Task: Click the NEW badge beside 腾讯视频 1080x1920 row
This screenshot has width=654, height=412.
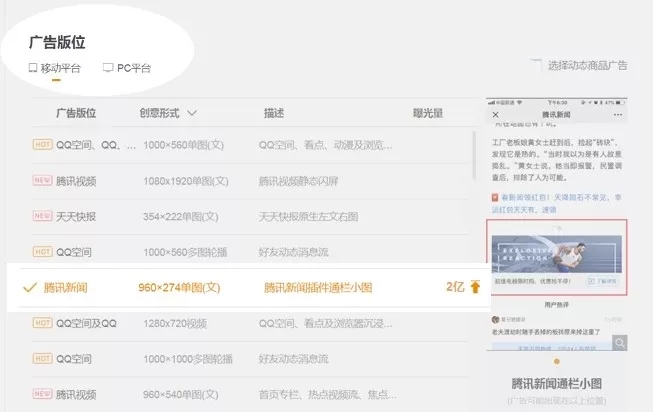Action: (42, 181)
